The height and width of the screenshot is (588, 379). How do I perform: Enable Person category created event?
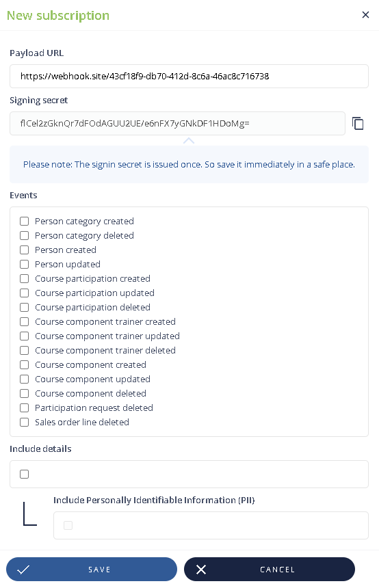click(x=25, y=222)
